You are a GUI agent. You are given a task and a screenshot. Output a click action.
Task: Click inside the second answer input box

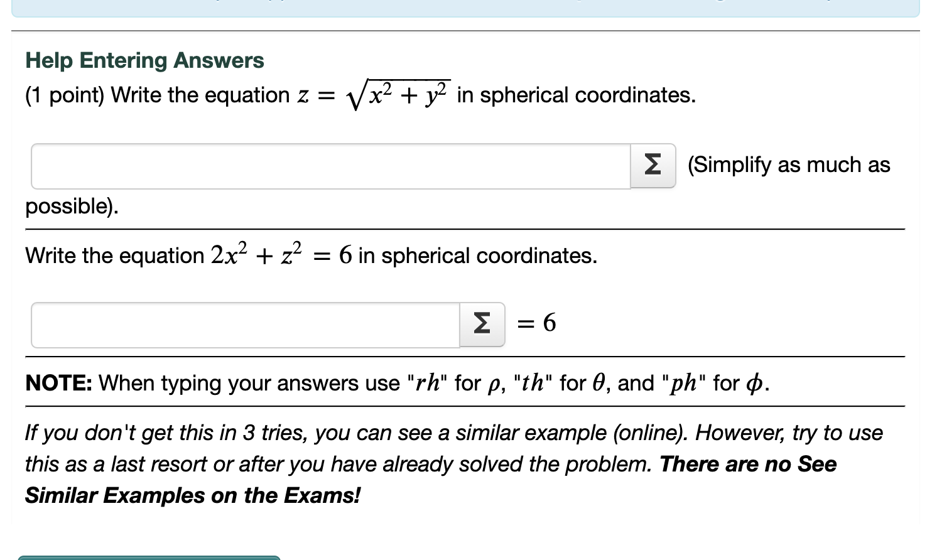click(245, 324)
